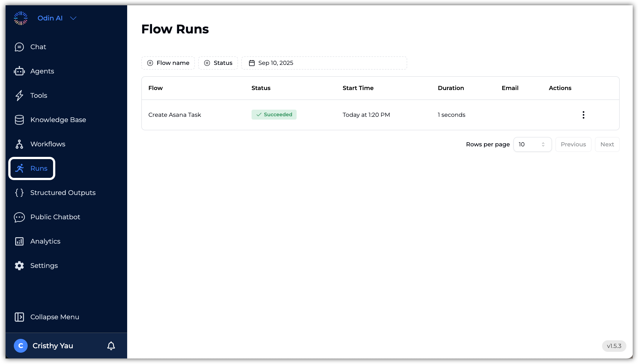Expand the Odin AI workspace dropdown
This screenshot has width=638, height=364.
point(73,18)
